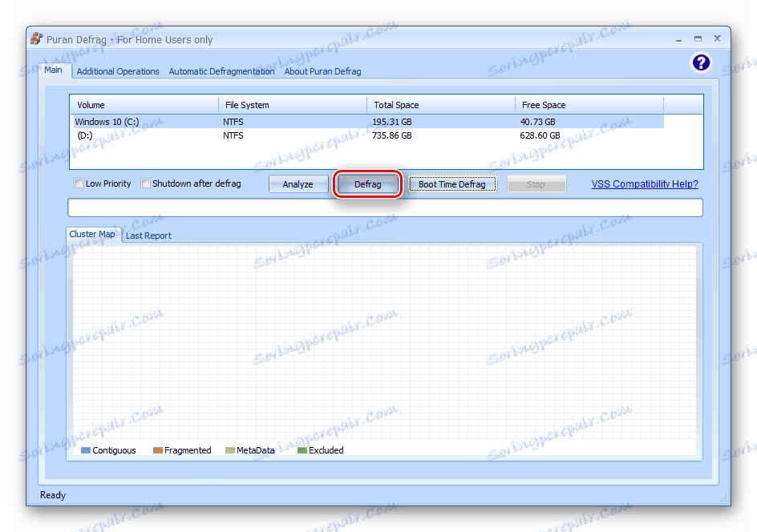
Task: Show the Last Report tab
Action: [148, 236]
